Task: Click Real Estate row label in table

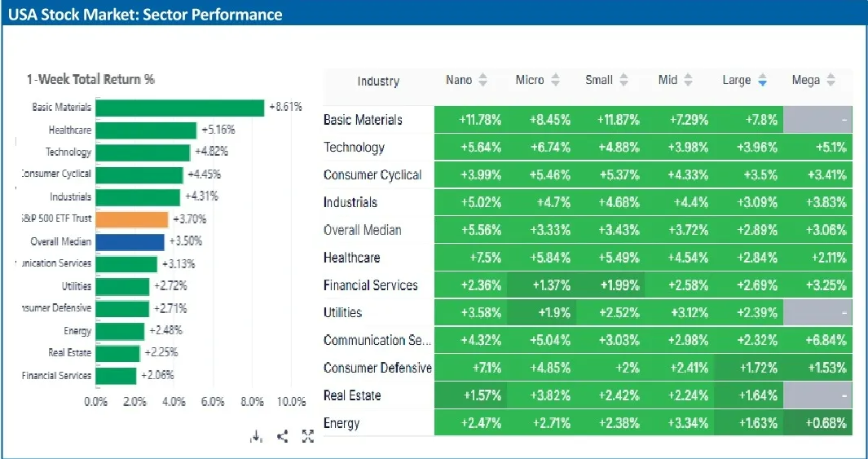Action: pos(352,395)
